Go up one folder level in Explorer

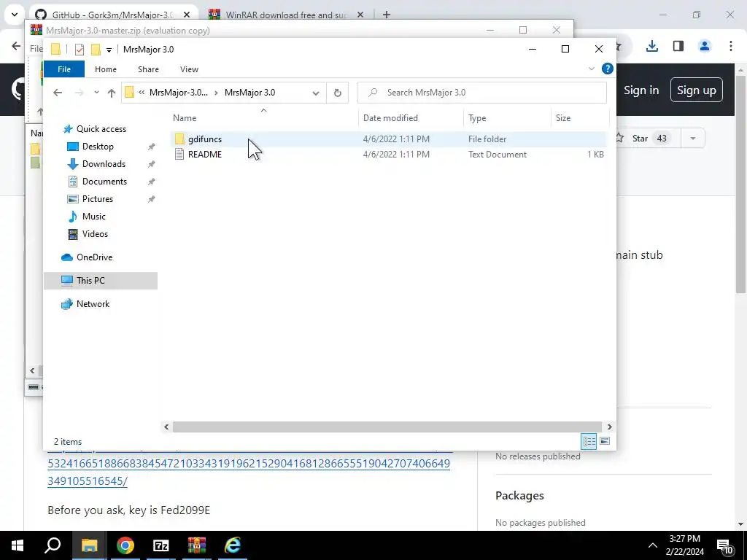[x=112, y=93]
